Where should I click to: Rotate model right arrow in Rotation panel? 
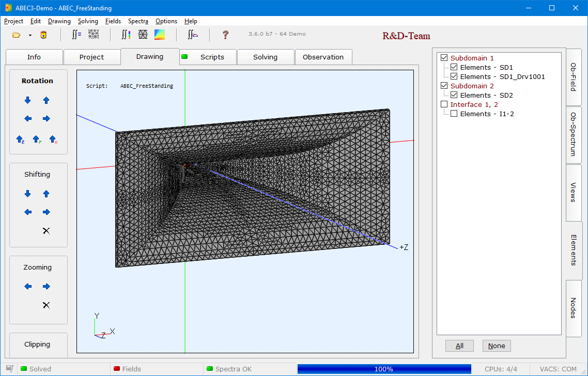tap(46, 118)
